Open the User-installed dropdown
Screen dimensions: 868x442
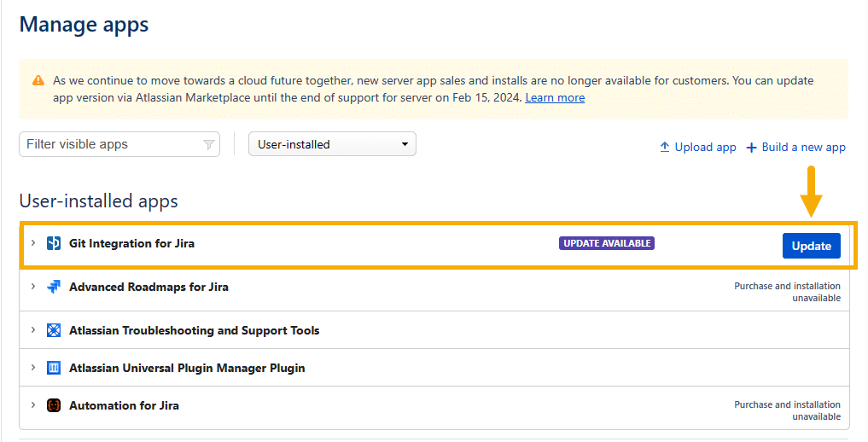point(332,144)
